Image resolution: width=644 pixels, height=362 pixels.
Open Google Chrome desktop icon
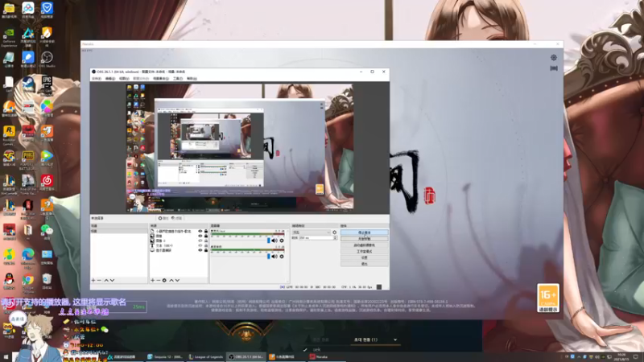[x=28, y=282]
